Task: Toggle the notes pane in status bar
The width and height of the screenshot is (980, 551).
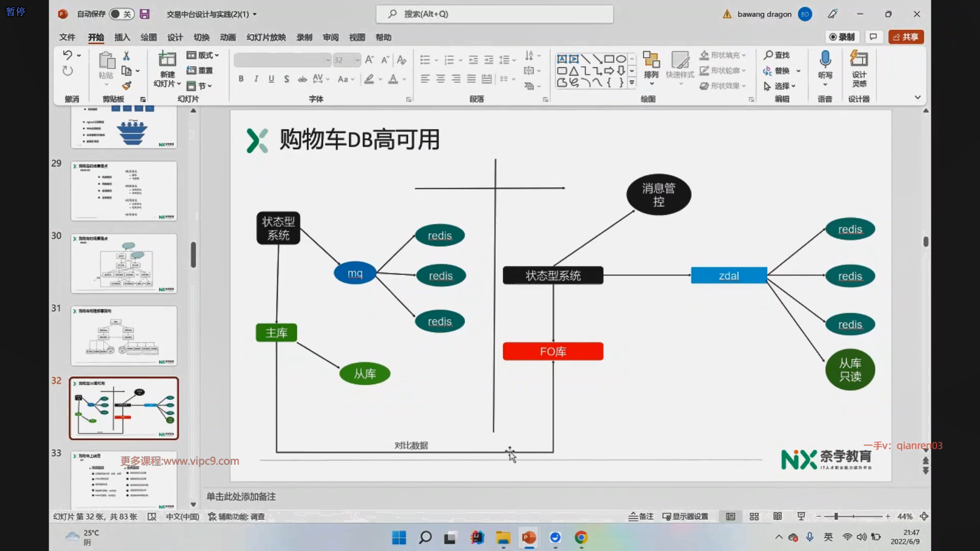Action: pyautogui.click(x=641, y=516)
